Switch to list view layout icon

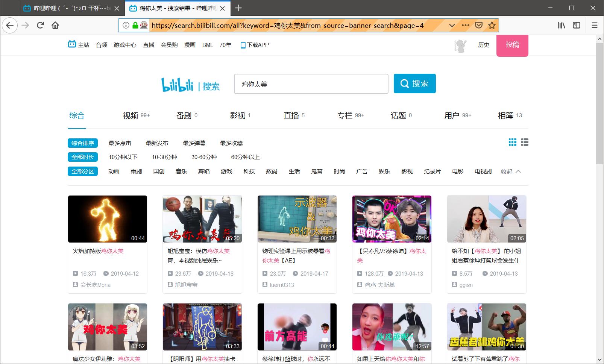[525, 142]
